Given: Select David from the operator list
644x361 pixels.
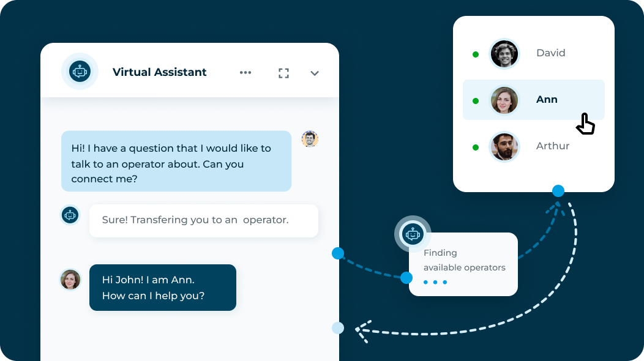Looking at the screenshot, I should coord(550,53).
